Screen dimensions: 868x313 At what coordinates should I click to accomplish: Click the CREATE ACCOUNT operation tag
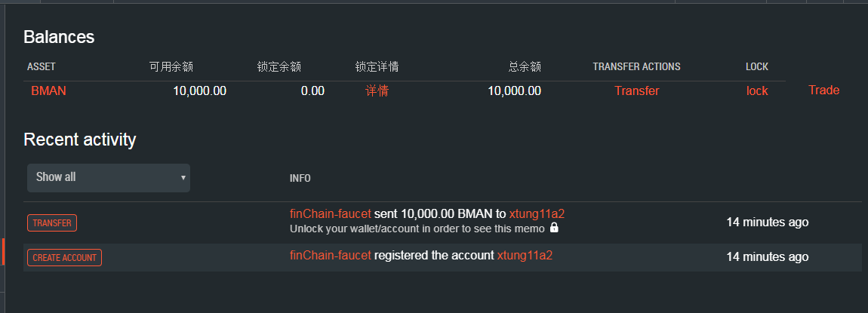pos(64,257)
